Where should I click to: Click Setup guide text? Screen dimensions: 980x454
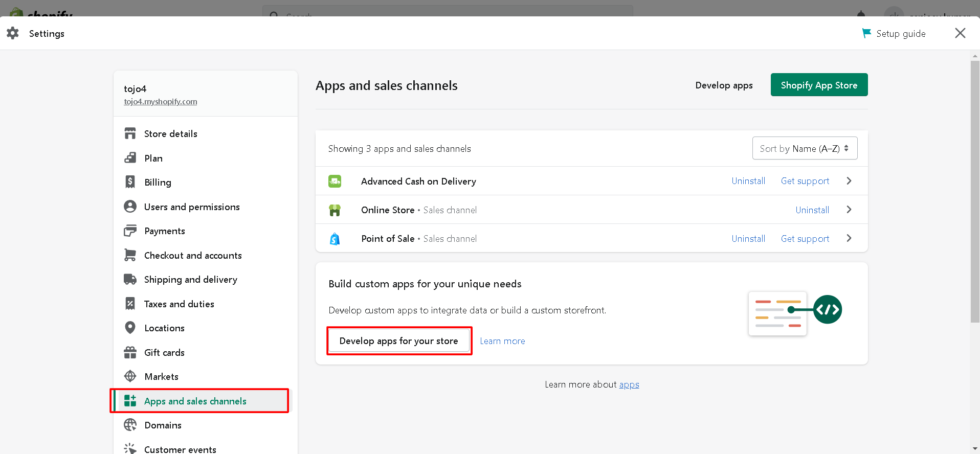tap(901, 34)
